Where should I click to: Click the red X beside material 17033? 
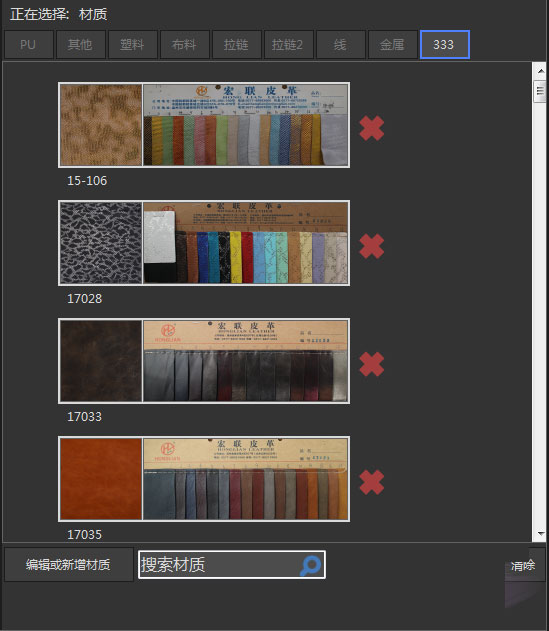tap(372, 364)
